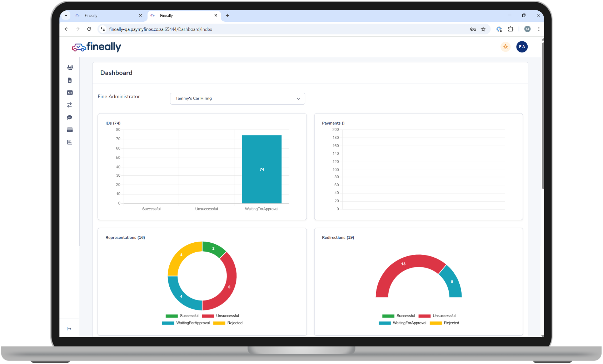
Task: Select the active second Fineally tab
Action: point(184,16)
